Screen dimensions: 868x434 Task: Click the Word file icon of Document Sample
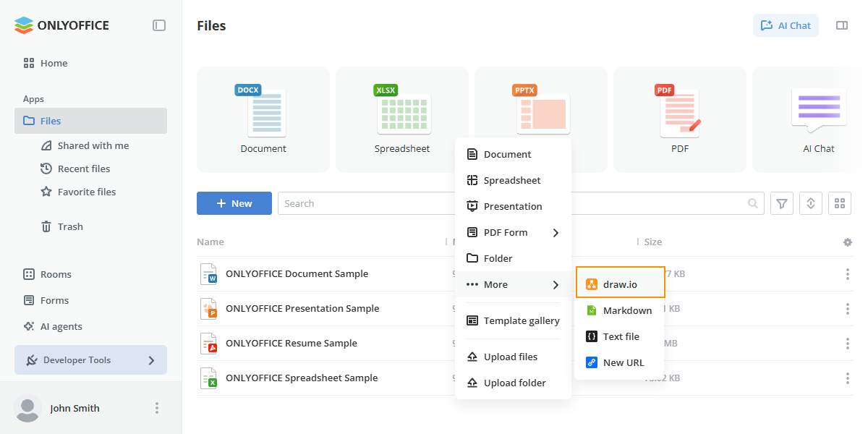point(208,274)
